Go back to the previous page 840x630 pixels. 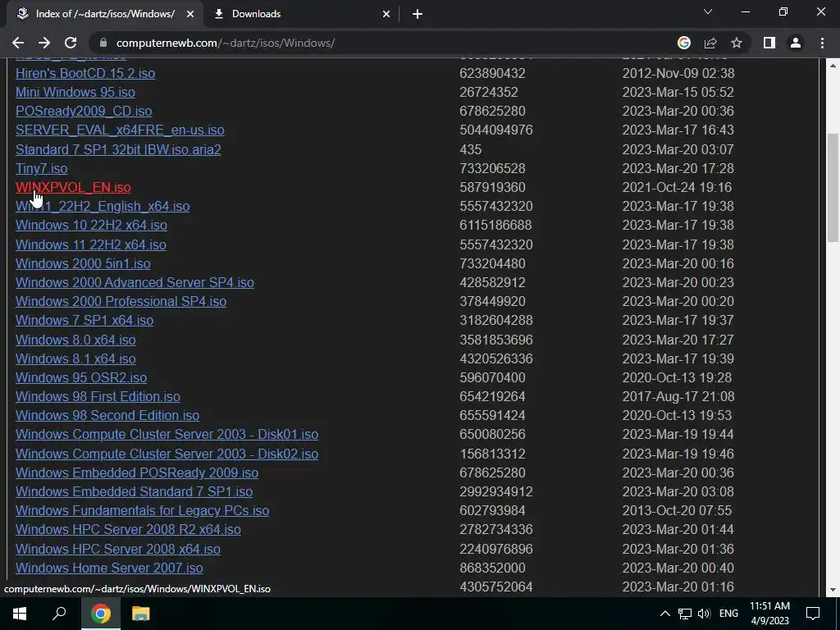[18, 43]
